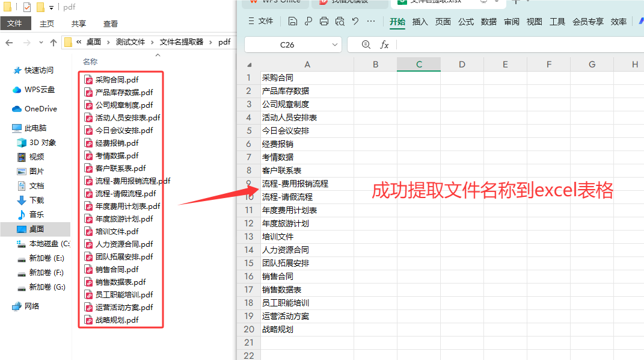Screen dimensions: 644x360
Task: Open print preview icon in WPS
Action: [340, 21]
